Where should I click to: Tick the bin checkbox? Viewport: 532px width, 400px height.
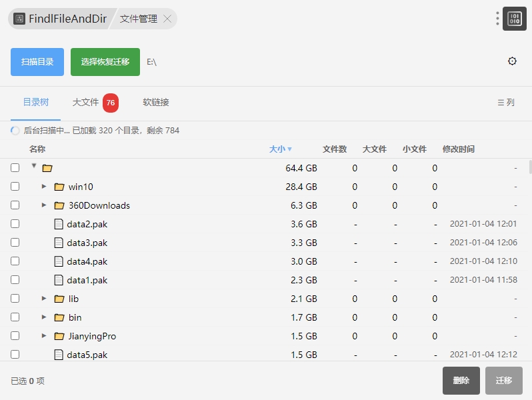coord(15,317)
